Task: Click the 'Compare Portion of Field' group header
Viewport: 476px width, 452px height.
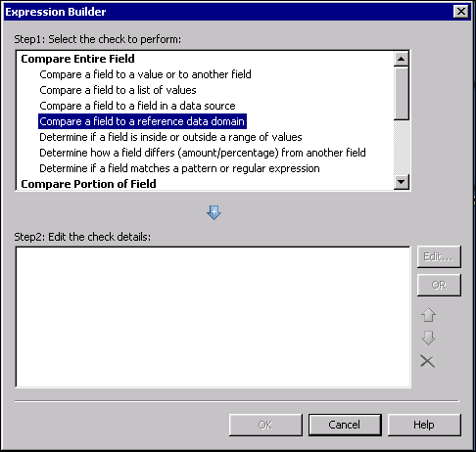Action: click(88, 184)
